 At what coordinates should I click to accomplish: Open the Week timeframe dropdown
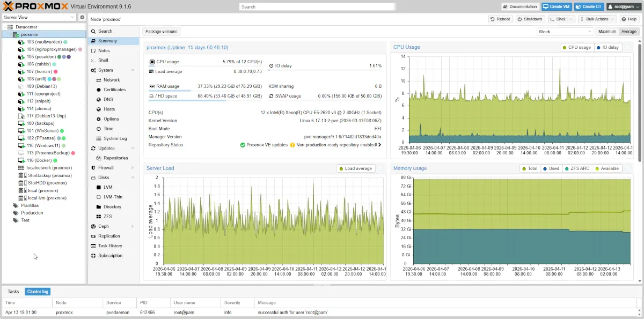tap(564, 32)
